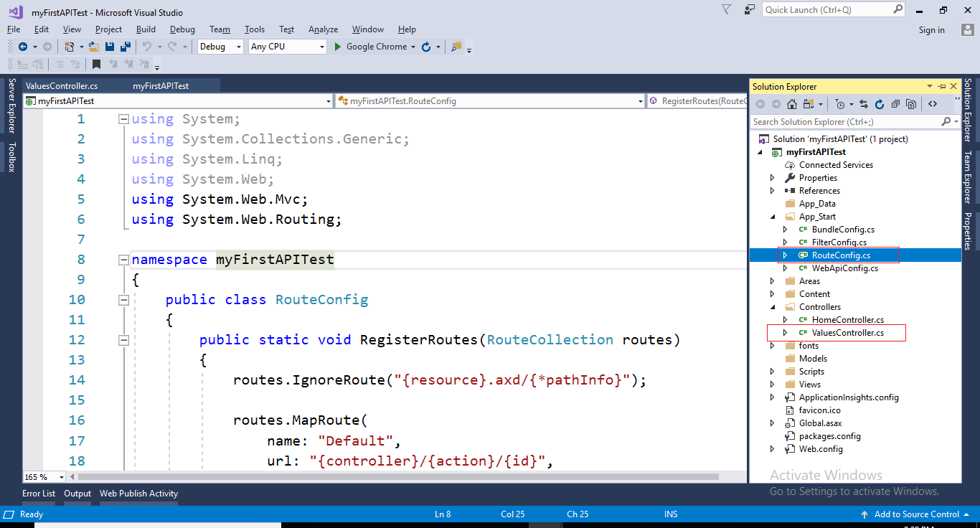Open the Output tab

coord(77,494)
